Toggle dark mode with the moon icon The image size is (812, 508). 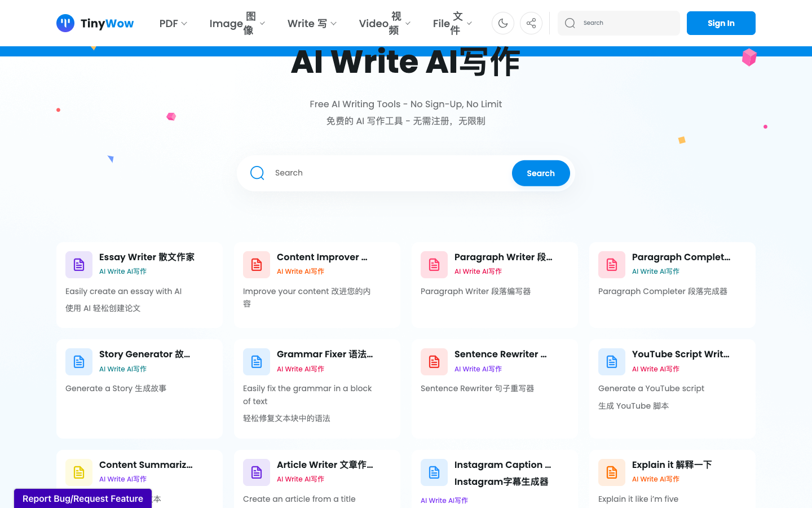tap(502, 23)
